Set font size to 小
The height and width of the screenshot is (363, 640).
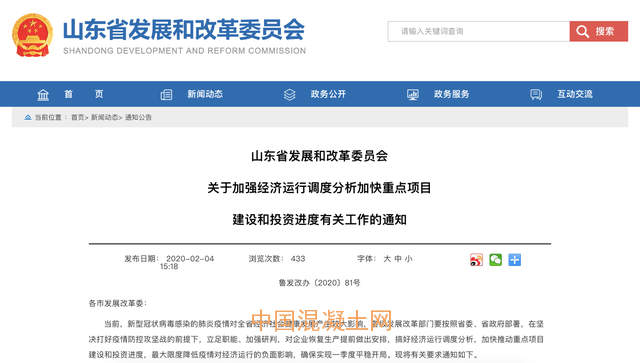tap(408, 259)
